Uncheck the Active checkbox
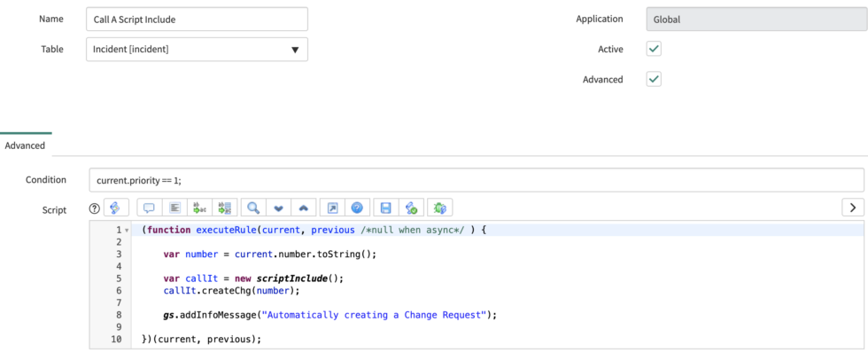Image resolution: width=868 pixels, height=353 pixels. coord(654,49)
